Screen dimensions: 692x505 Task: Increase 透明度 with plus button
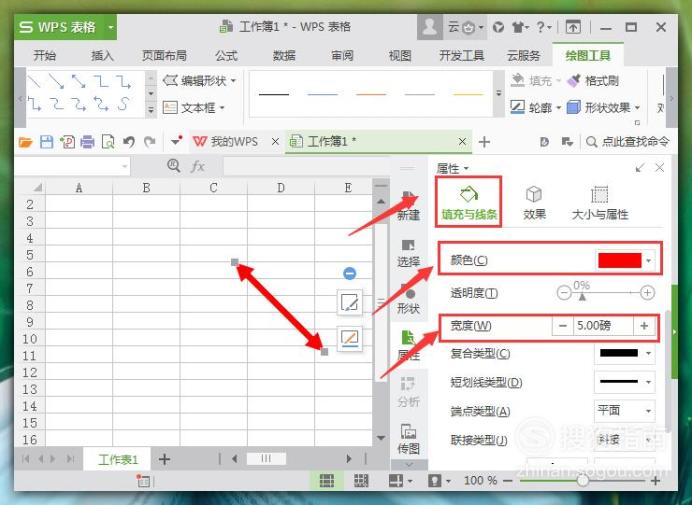click(x=647, y=292)
